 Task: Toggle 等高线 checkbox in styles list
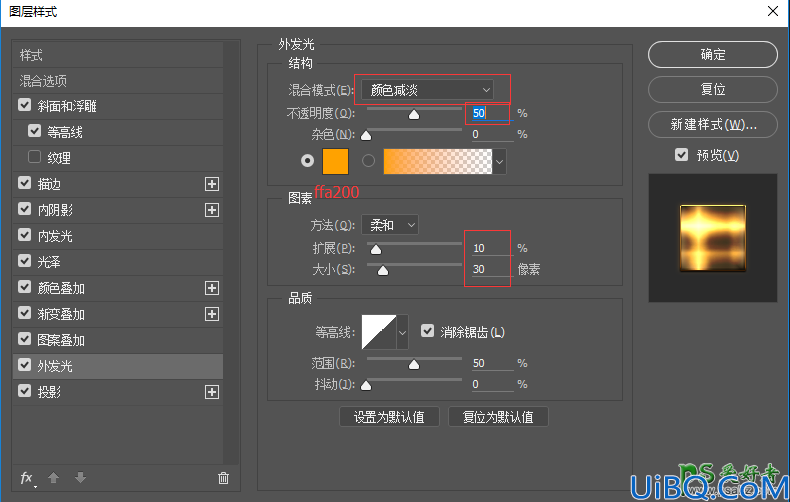click(x=34, y=131)
